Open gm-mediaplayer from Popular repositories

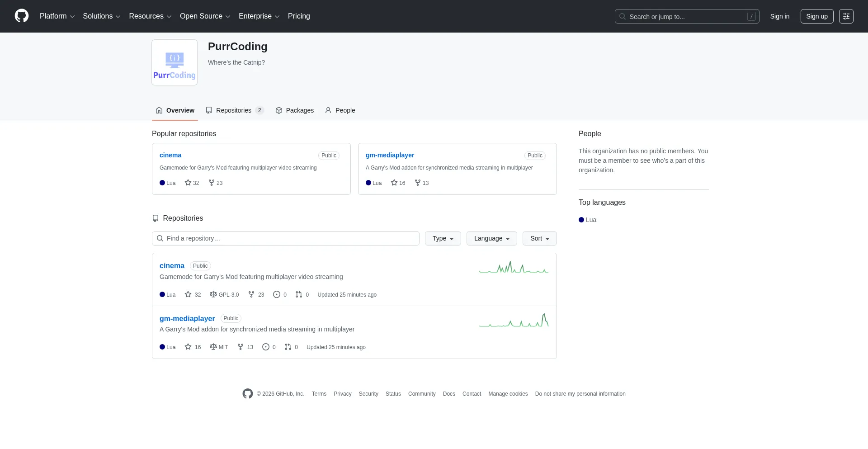(390, 155)
